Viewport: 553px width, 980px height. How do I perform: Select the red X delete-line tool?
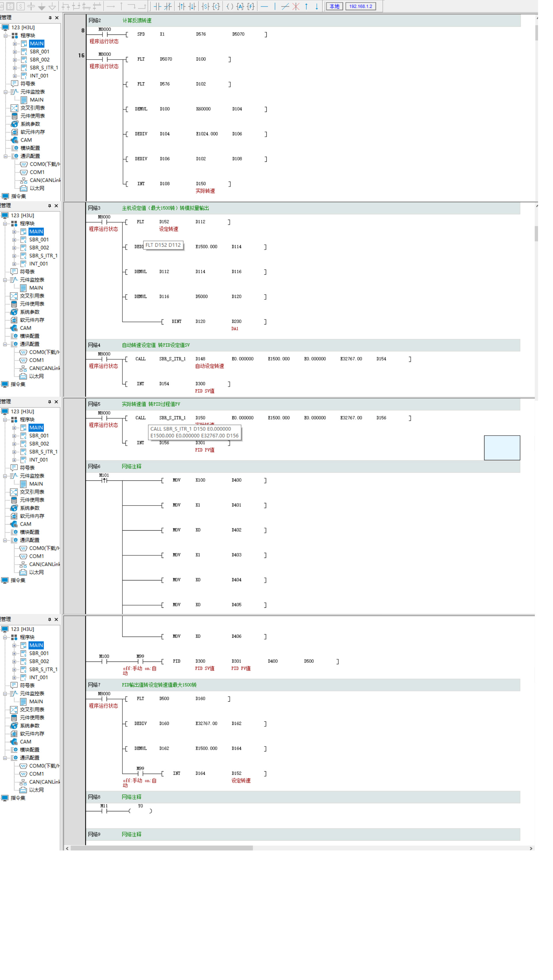point(296,6)
